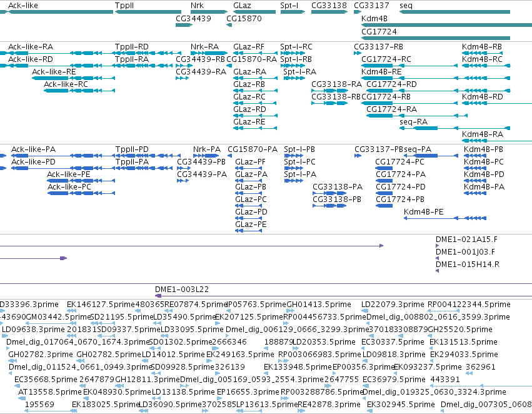Select the GLaz-RA transcript label

[249, 72]
